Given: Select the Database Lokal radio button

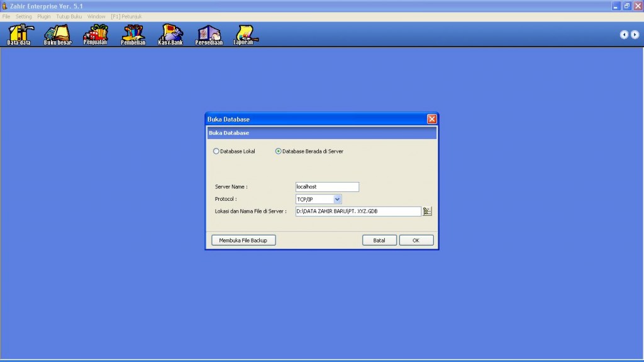Looking at the screenshot, I should (216, 151).
